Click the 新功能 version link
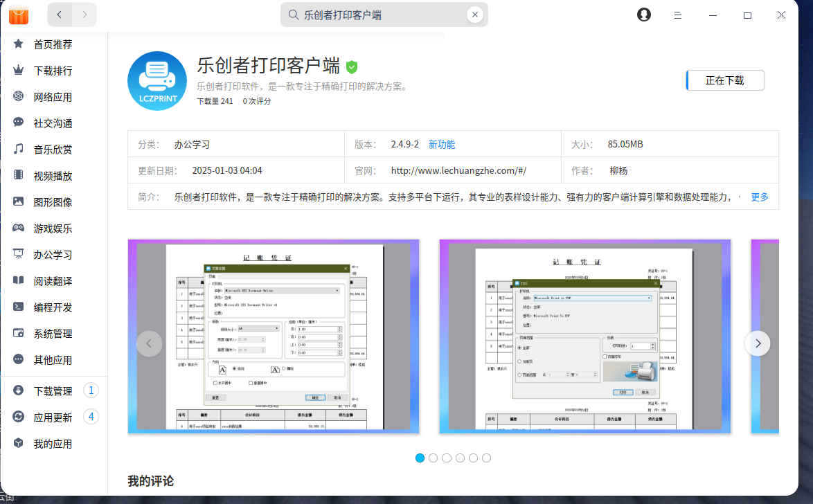The width and height of the screenshot is (813, 504). (442, 145)
